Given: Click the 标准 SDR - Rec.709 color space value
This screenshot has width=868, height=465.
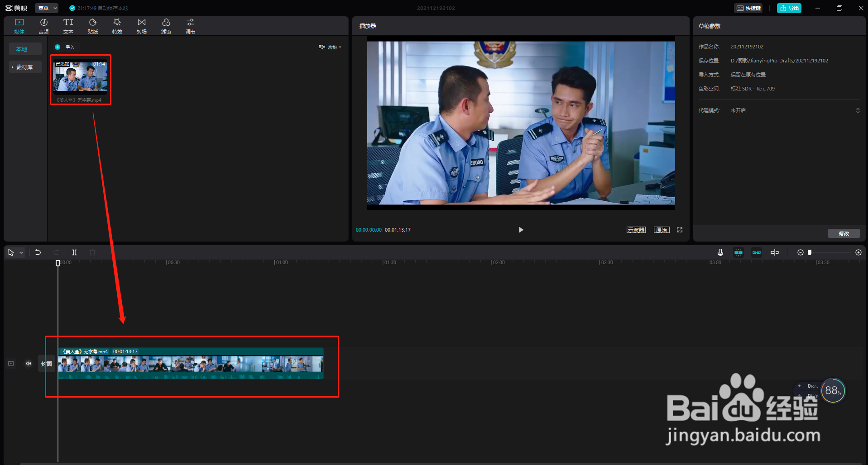Looking at the screenshot, I should (x=753, y=89).
